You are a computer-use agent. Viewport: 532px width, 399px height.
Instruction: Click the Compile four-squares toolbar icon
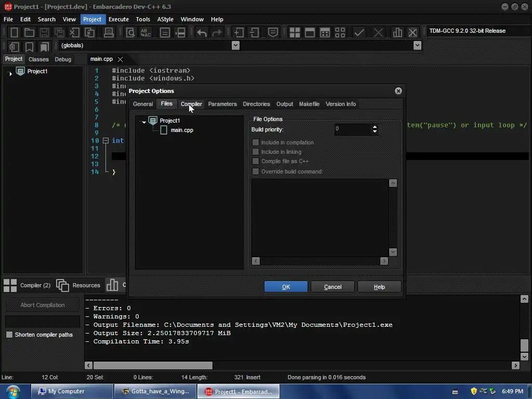295,33
